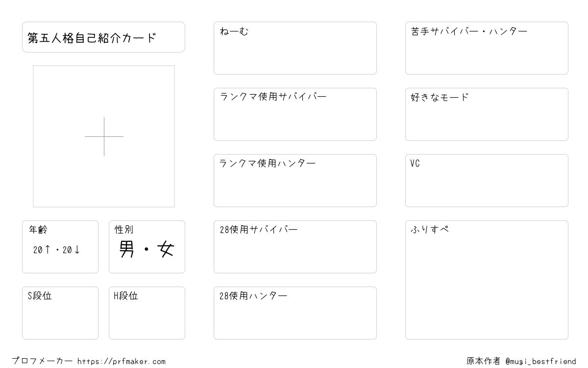Select the 女 gender option
Viewport: 588px width, 368px height.
[166, 249]
